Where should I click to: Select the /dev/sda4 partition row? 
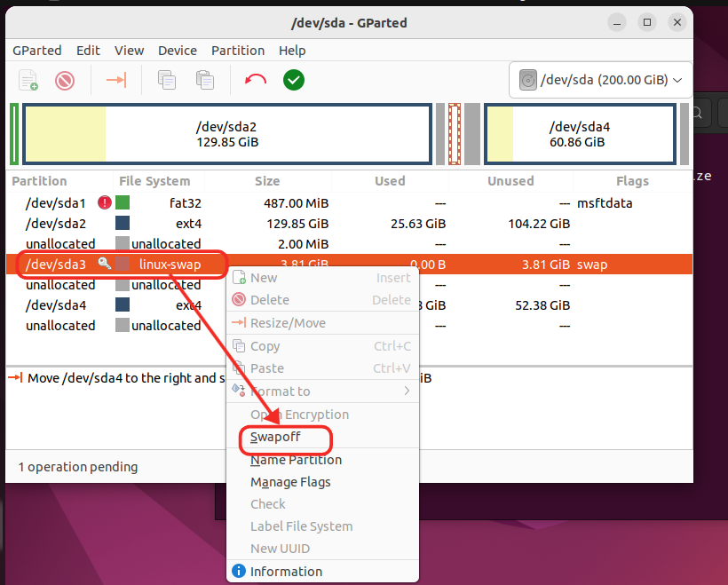[349, 305]
